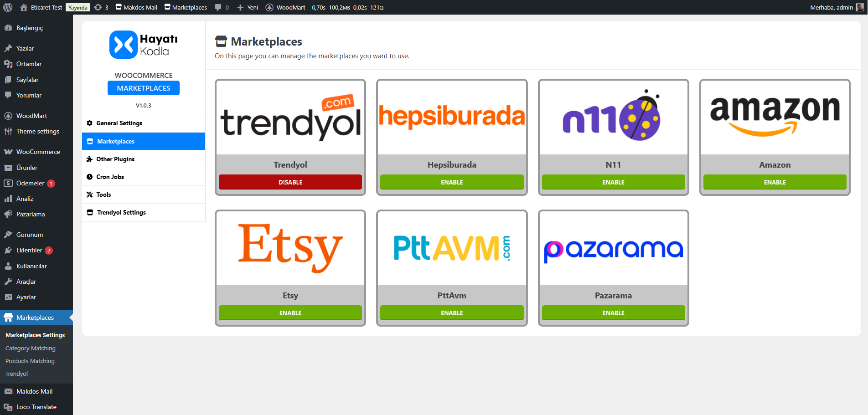This screenshot has width=868, height=415.
Task: Click the Ortamlar media icon
Action: coord(8,64)
